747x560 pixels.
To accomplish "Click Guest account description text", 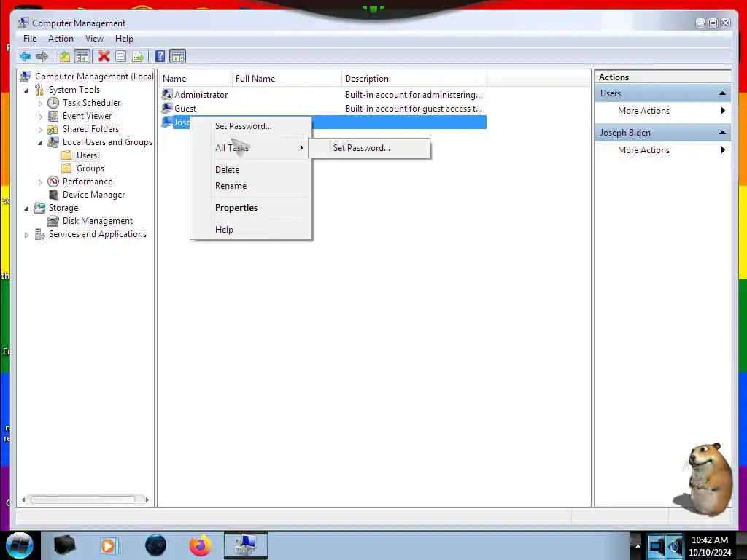I will 413,109.
